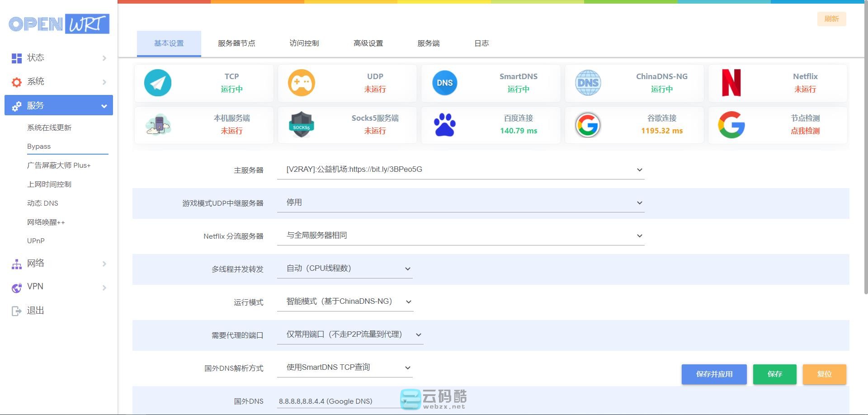Image resolution: width=868 pixels, height=415 pixels.
Task: Click the 点我检测 node check link
Action: [805, 131]
